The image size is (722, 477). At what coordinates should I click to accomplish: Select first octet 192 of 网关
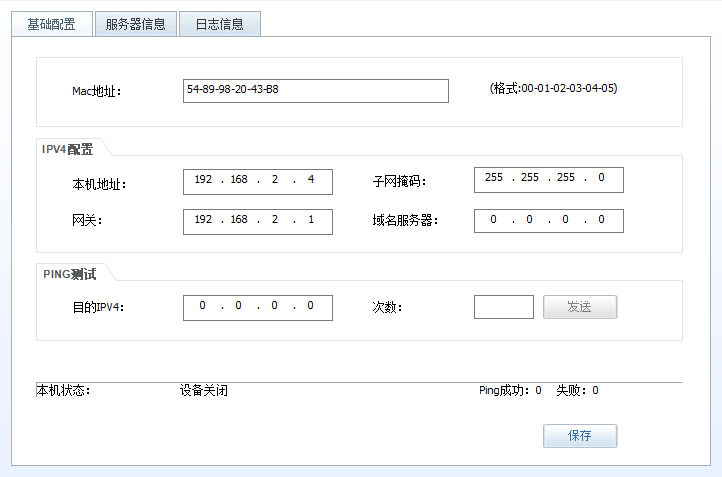pos(203,220)
